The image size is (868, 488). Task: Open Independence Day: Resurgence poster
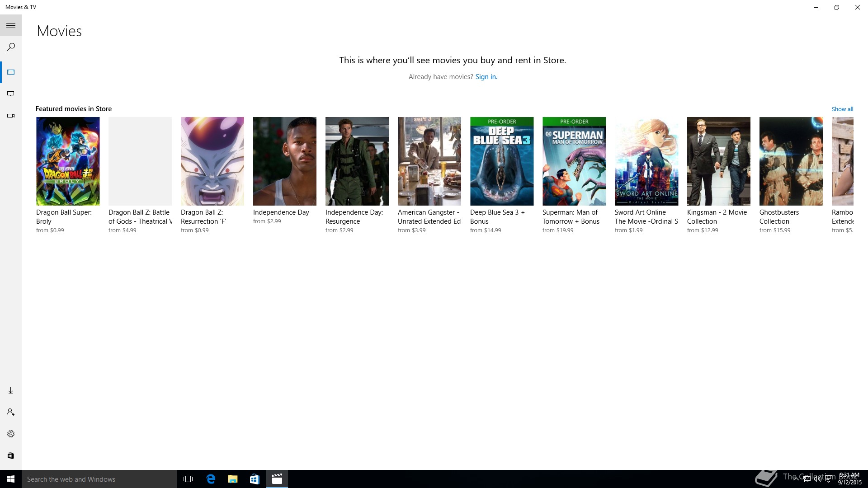click(x=357, y=161)
